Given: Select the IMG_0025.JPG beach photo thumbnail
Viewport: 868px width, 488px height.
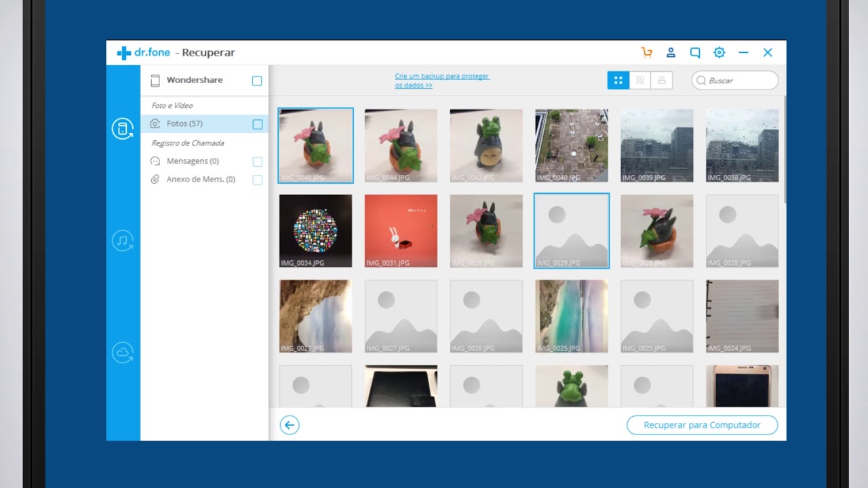Looking at the screenshot, I should [x=572, y=317].
